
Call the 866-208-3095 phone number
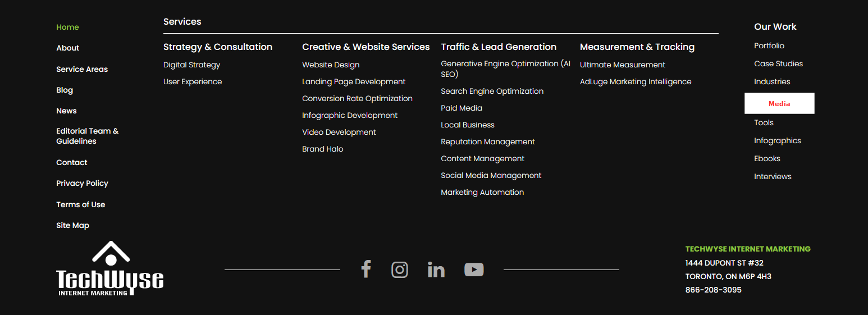[713, 290]
